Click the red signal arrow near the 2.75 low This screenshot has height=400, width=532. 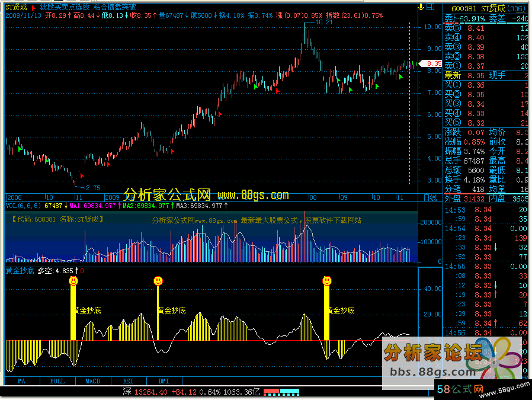[x=82, y=175]
